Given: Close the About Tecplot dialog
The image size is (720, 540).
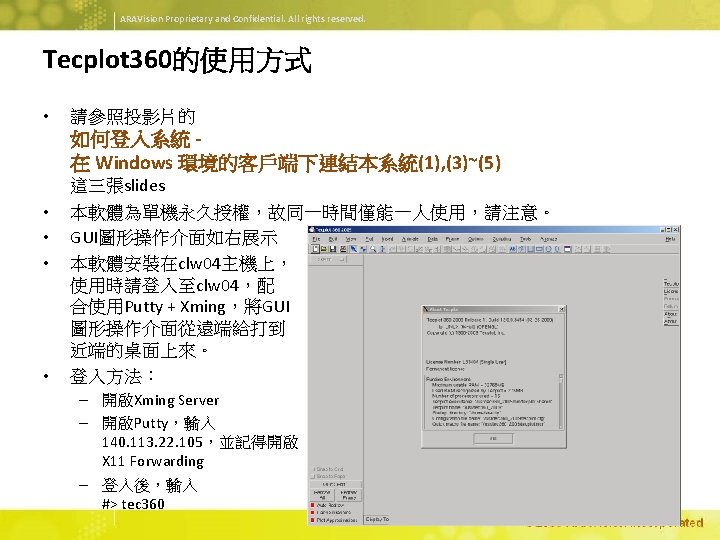Looking at the screenshot, I should point(561,309).
